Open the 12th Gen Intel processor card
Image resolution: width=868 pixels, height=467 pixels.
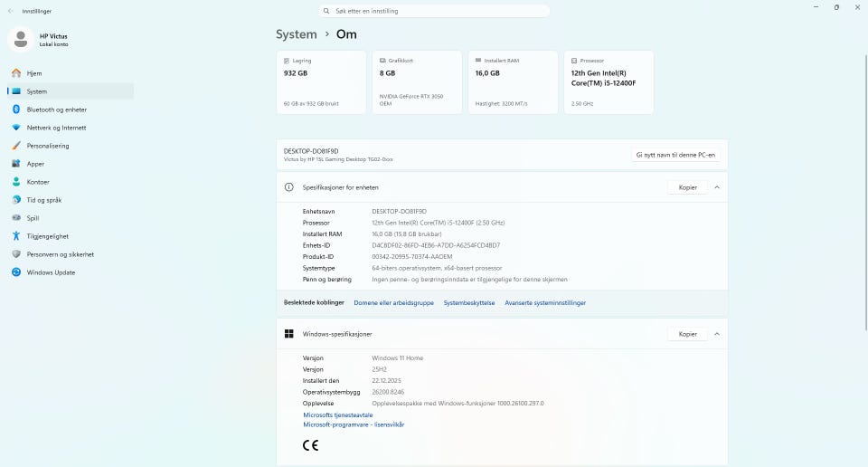point(609,82)
